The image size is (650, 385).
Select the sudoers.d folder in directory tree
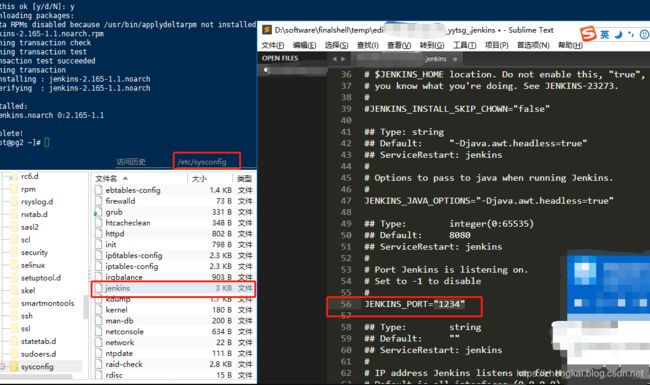point(38,354)
